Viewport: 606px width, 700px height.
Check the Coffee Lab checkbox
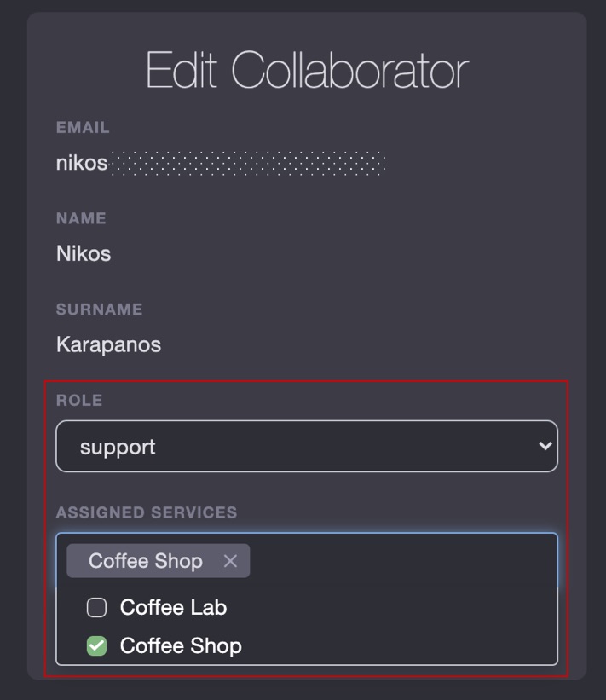click(x=96, y=608)
